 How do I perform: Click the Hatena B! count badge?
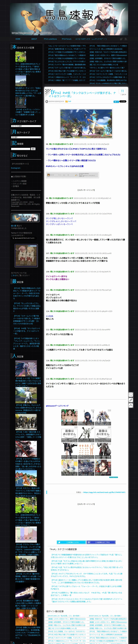116,102
